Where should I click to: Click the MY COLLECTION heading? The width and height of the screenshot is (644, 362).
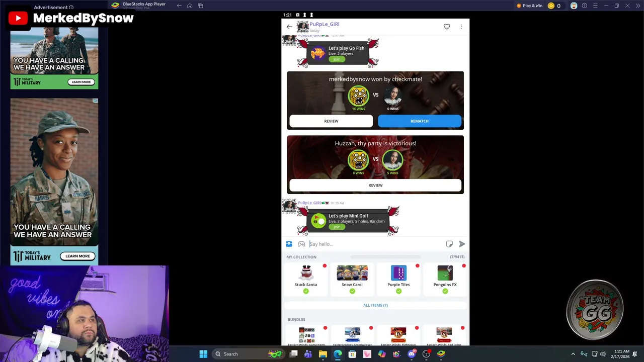click(301, 257)
